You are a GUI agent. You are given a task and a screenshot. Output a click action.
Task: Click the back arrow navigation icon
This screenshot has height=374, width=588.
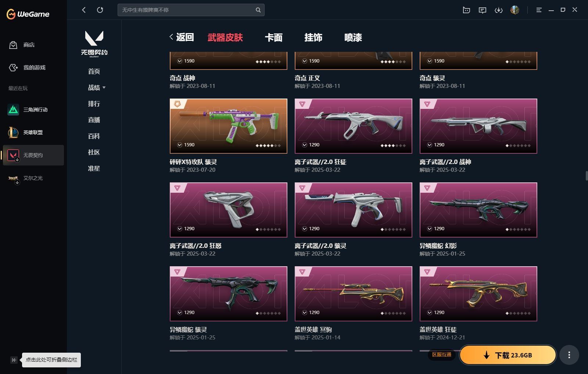(84, 10)
